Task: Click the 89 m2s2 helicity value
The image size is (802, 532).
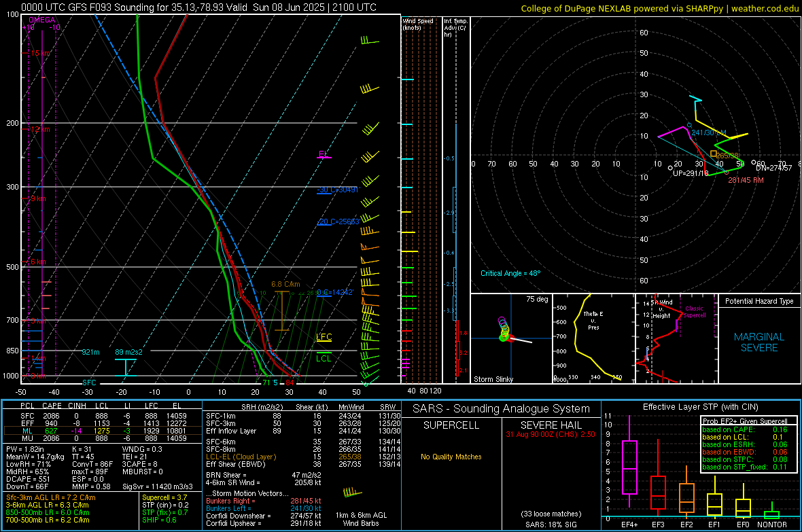Action: 129,352
